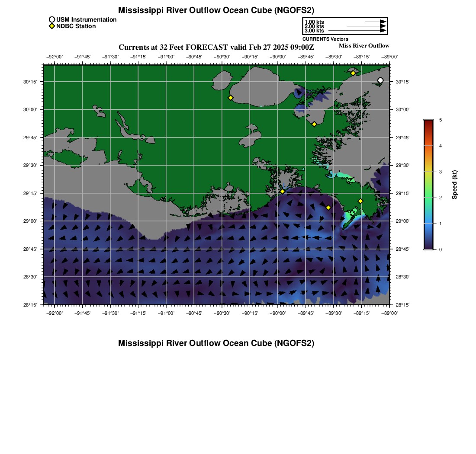Click the USM Instrumentation legend circle symbol
Viewport: 476px width, 454px height.
pyautogui.click(x=52, y=20)
